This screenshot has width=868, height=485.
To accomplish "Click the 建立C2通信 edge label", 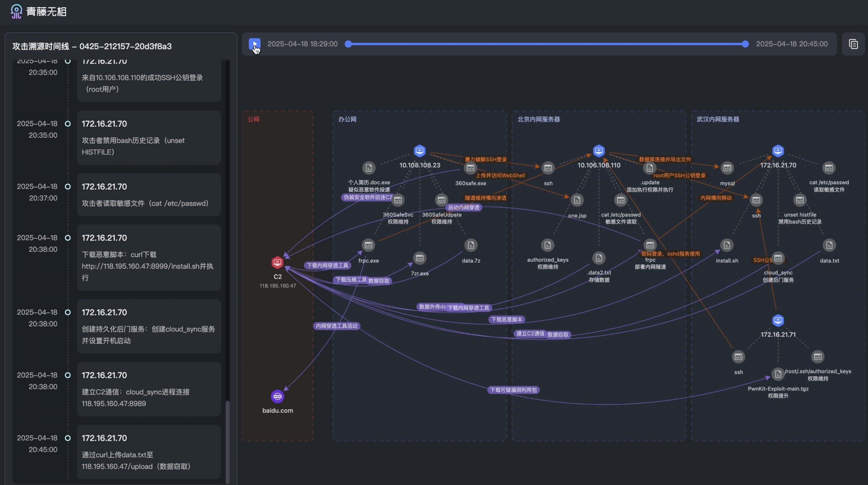I will [x=530, y=334].
